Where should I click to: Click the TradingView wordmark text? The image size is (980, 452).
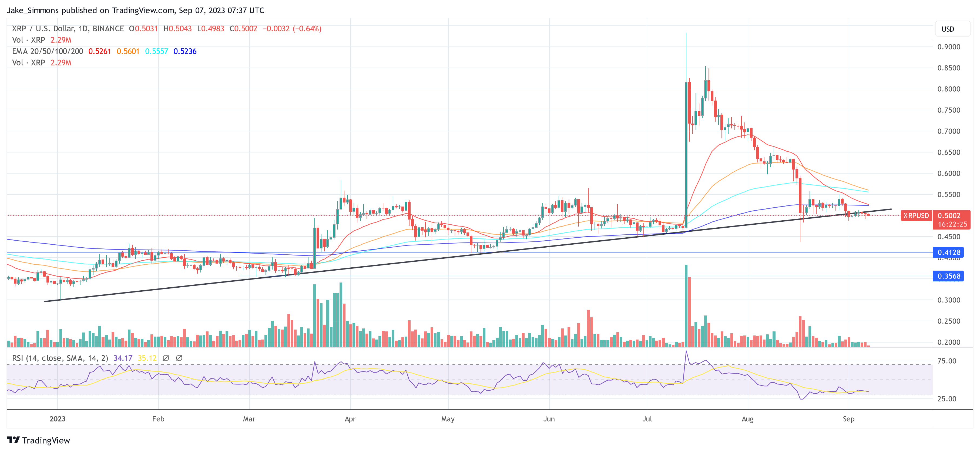point(46,440)
